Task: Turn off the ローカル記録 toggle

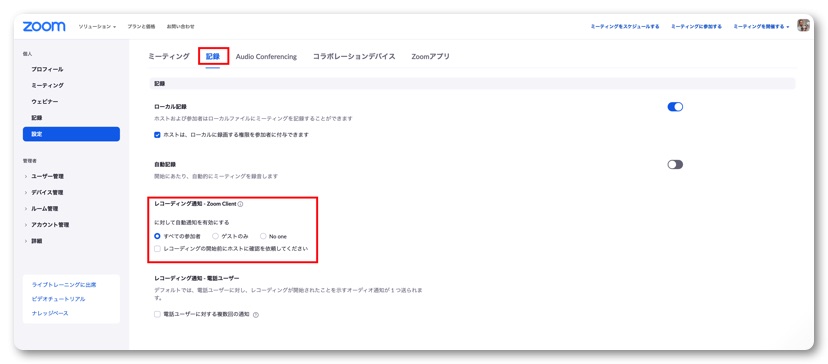Action: 675,107
